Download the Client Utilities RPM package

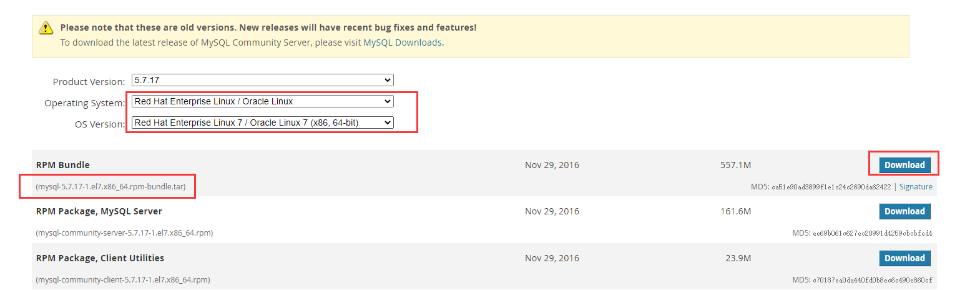pos(904,258)
